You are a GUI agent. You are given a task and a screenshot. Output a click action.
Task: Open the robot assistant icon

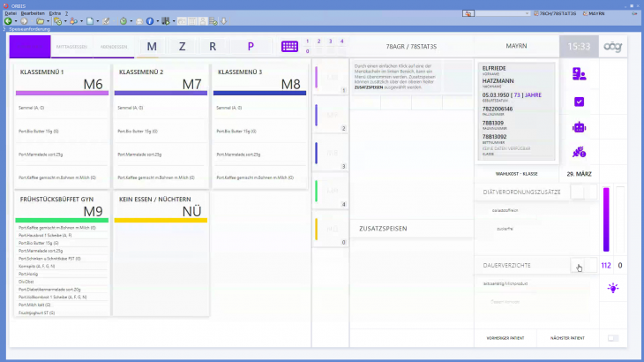tap(579, 127)
